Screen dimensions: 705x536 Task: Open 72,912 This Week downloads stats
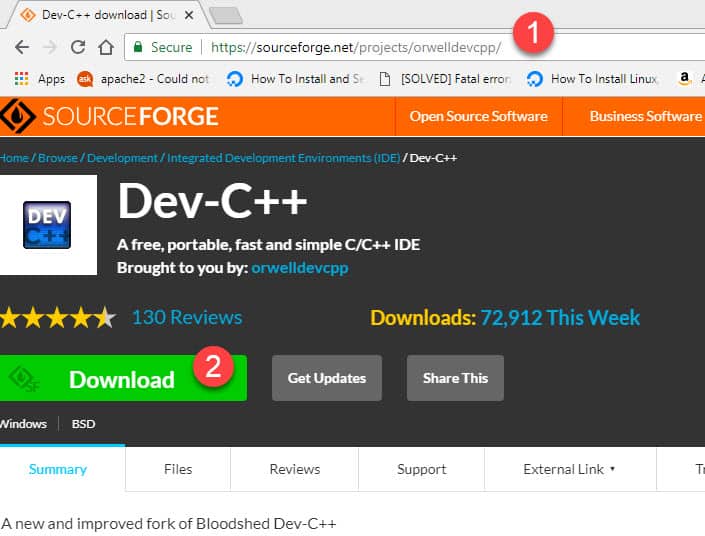click(x=560, y=317)
